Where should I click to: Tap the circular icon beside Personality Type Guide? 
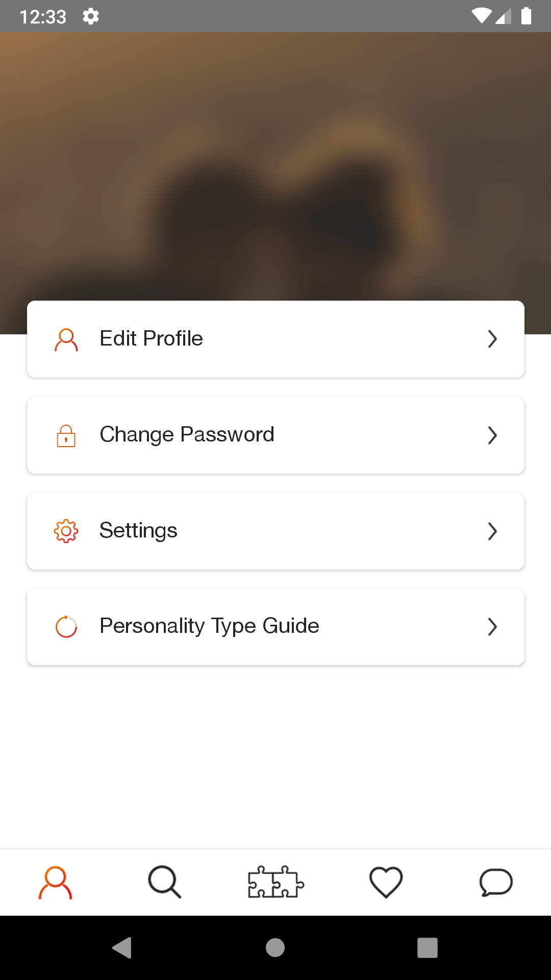point(66,627)
